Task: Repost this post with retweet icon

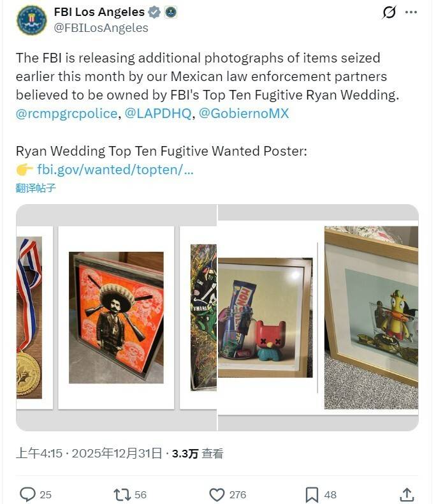Action: (122, 494)
